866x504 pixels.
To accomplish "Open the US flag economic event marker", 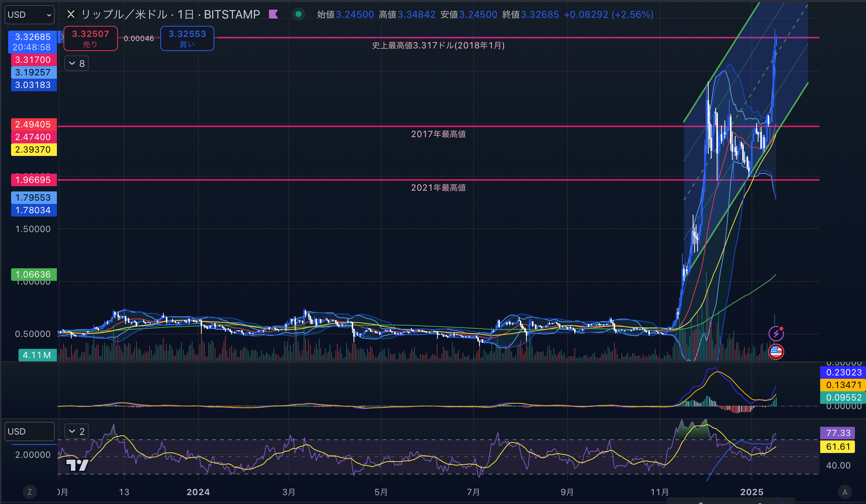I will click(776, 352).
